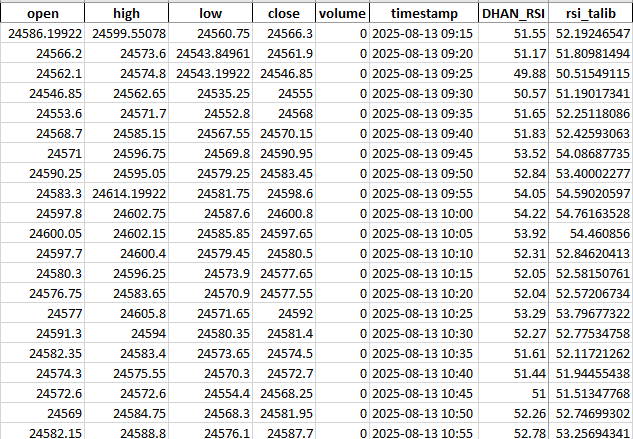Click the "volume" column header
633x439 pixels.
point(342,14)
